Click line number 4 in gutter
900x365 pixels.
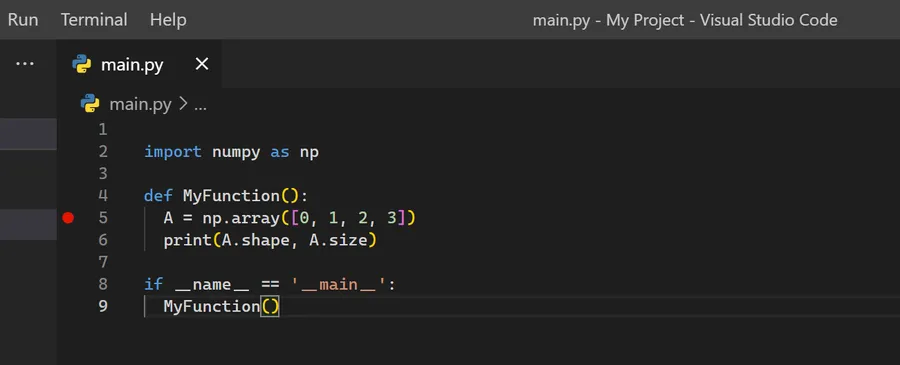pyautogui.click(x=103, y=196)
